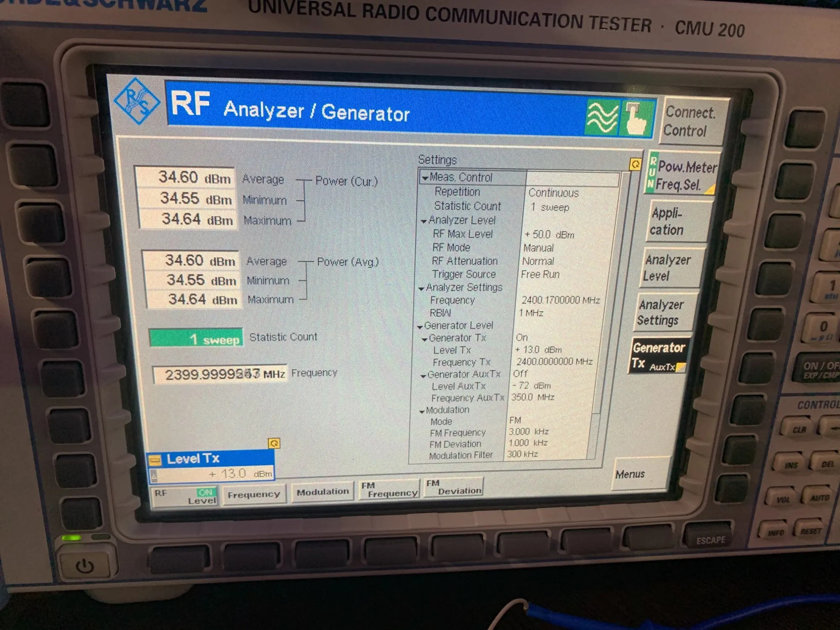Click the Rohde & Schwarz logo icon
This screenshot has width=840, height=630.
[137, 101]
